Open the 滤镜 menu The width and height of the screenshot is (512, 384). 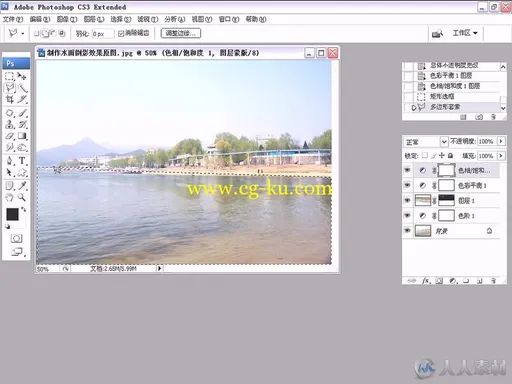148,19
